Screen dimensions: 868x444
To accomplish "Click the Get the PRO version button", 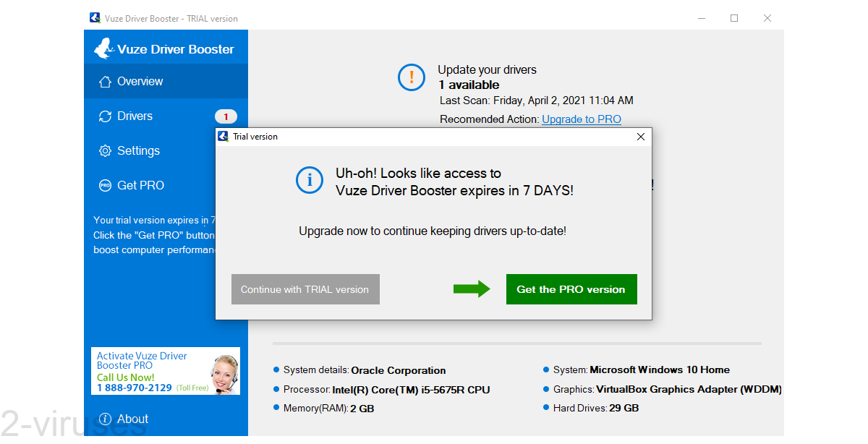I will (571, 289).
